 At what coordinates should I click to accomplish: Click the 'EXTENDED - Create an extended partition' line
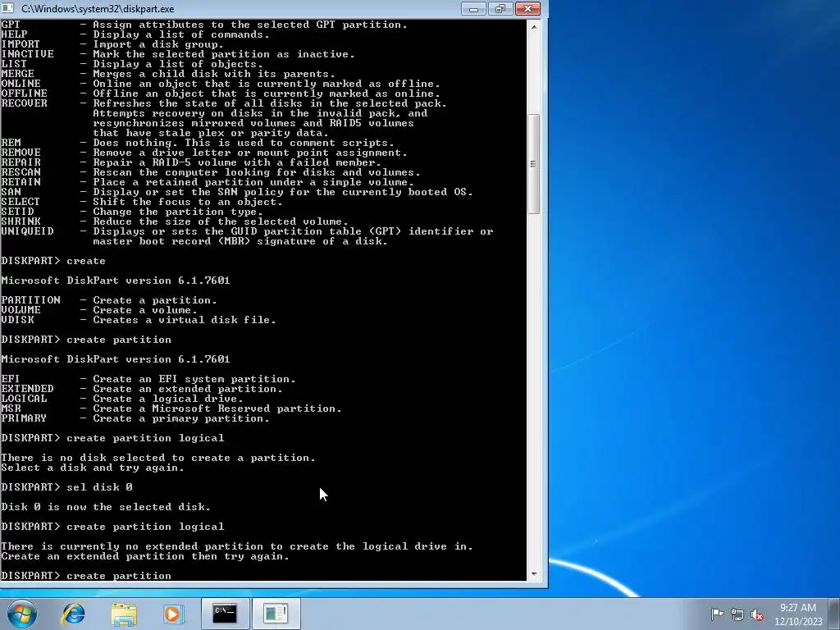click(141, 389)
